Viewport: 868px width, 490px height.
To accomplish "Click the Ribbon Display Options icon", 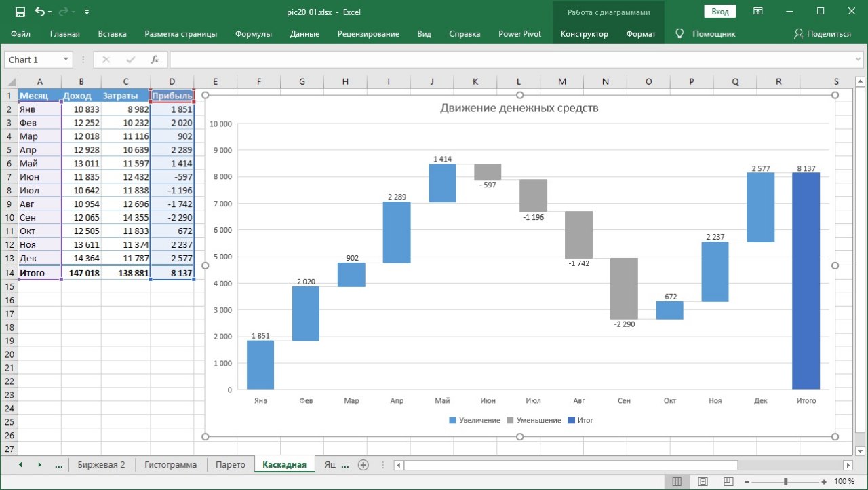I will pos(759,12).
